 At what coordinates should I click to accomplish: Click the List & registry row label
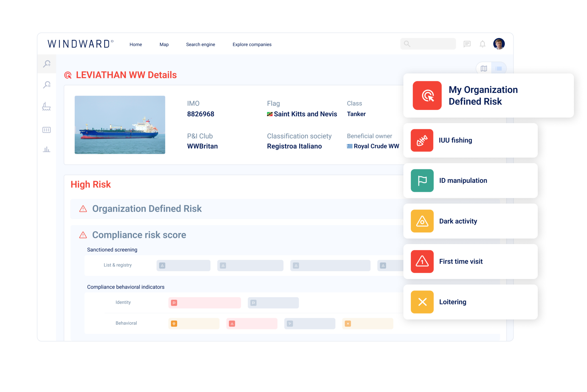(118, 265)
